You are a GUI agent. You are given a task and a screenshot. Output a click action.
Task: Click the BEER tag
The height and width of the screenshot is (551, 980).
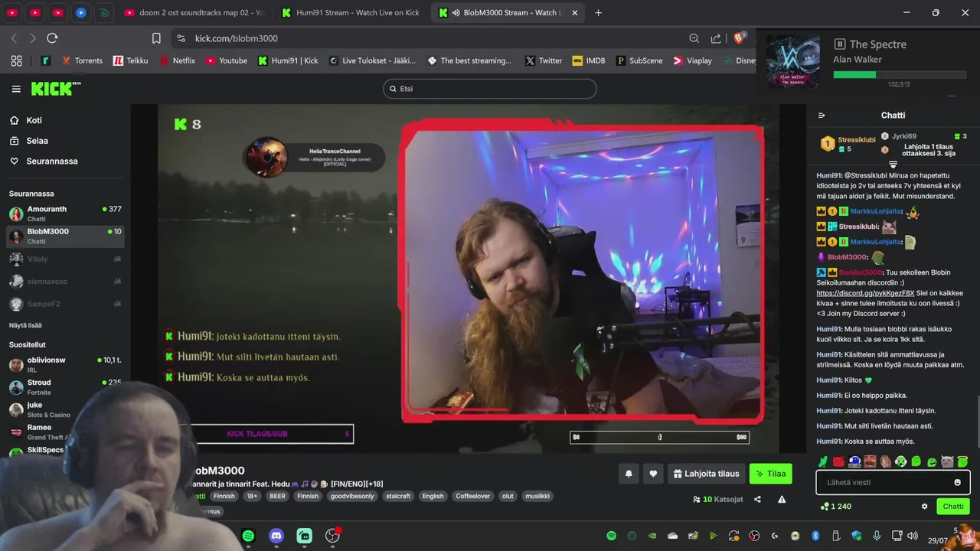point(277,496)
